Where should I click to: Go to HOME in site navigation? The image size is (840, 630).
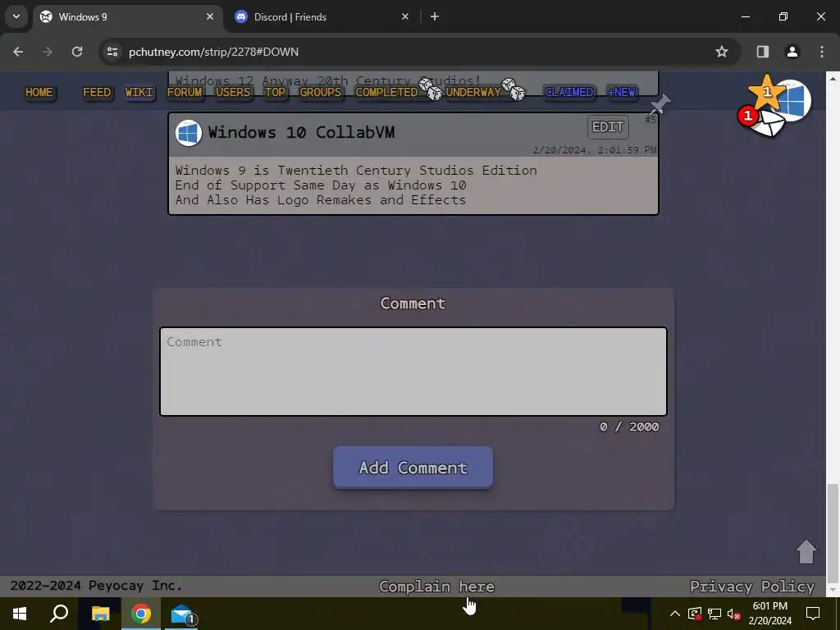point(39,92)
